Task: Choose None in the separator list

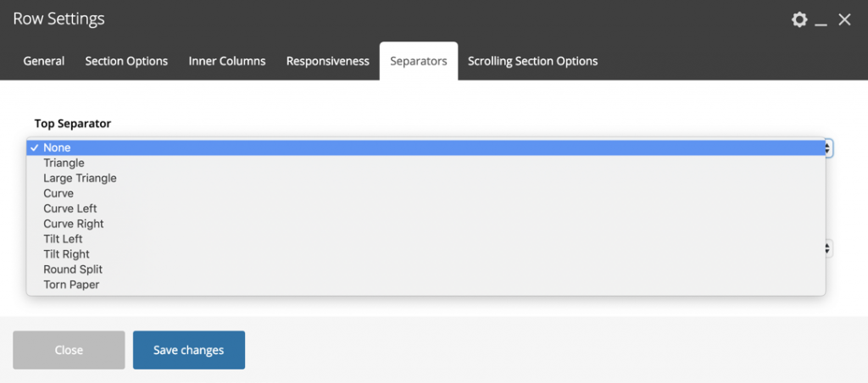Action: point(57,147)
